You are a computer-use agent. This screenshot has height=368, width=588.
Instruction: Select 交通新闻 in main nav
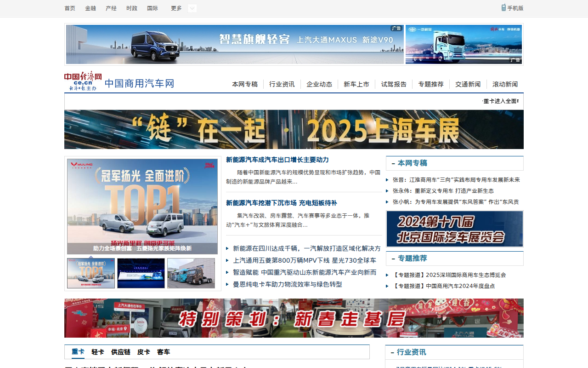click(468, 84)
